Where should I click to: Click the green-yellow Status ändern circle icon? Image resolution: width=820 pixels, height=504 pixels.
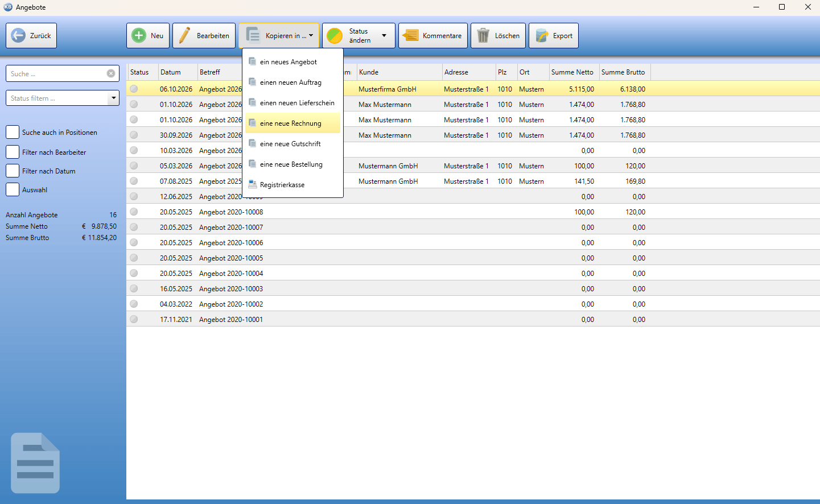pyautogui.click(x=335, y=36)
